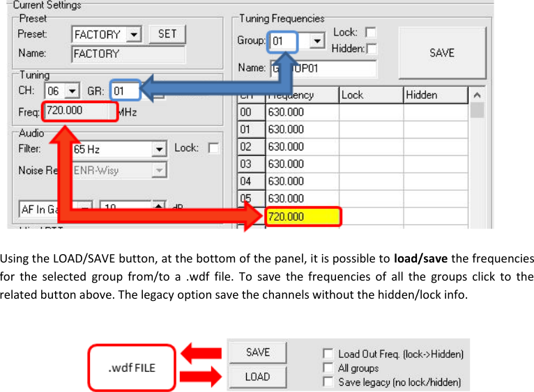
Task: Click row header 03 in channel table
Action: pyautogui.click(x=252, y=164)
